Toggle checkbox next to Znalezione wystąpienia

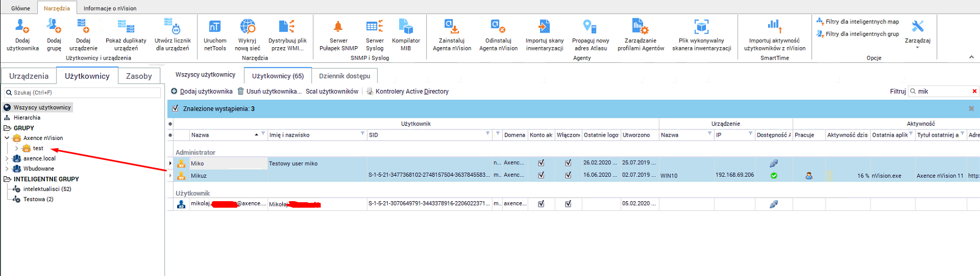point(176,108)
